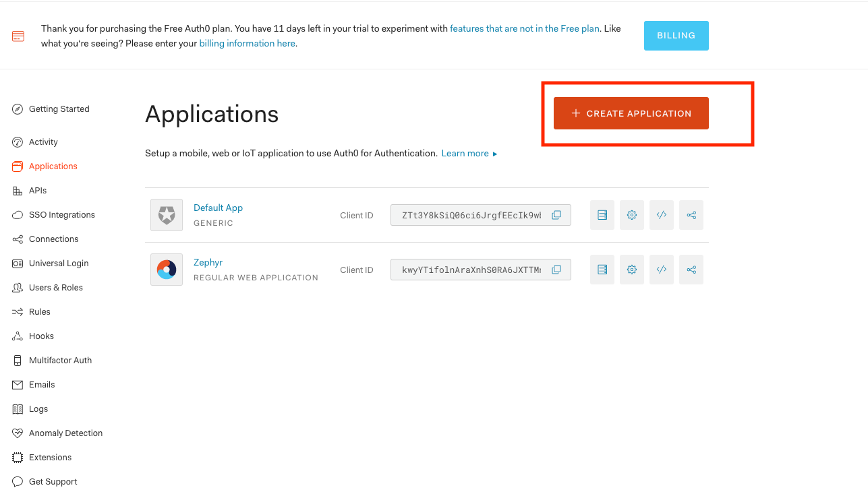
Task: Click the BILLING button in the banner
Action: (x=676, y=35)
